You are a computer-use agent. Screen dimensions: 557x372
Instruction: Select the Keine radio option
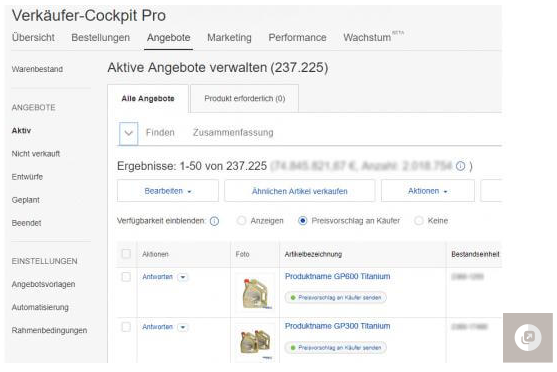pyautogui.click(x=418, y=221)
